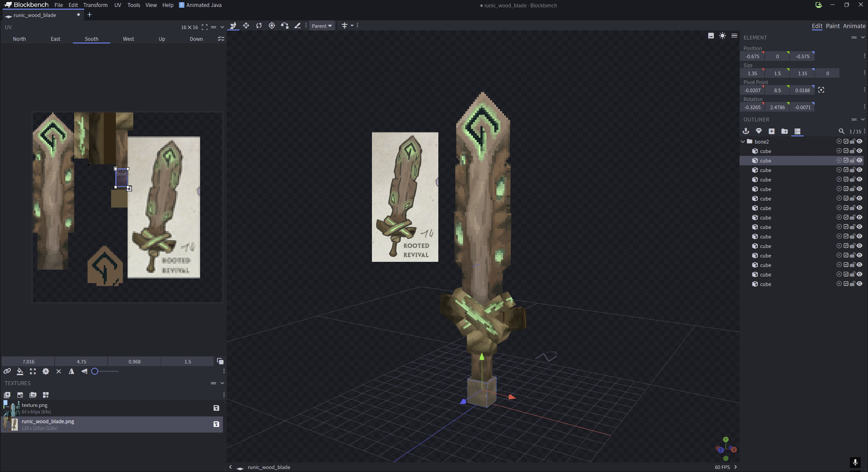Open the Outliner search magnifier
The width and height of the screenshot is (868, 472).
[842, 131]
